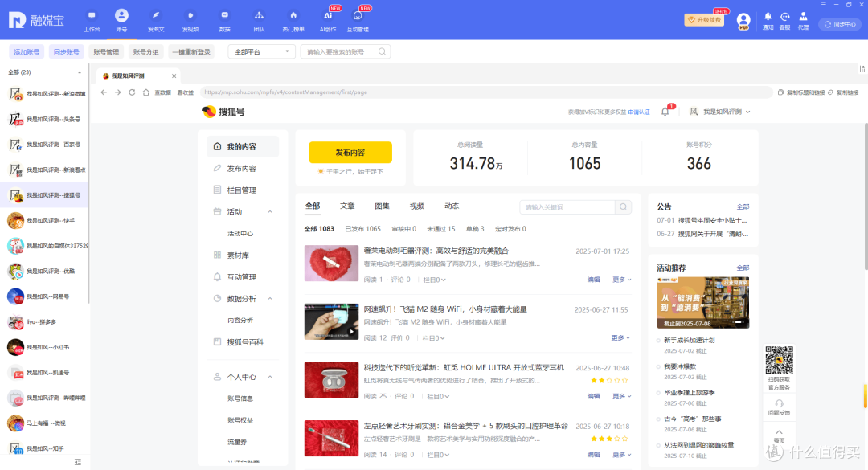Select account 我是知风--小红书

tap(44, 347)
